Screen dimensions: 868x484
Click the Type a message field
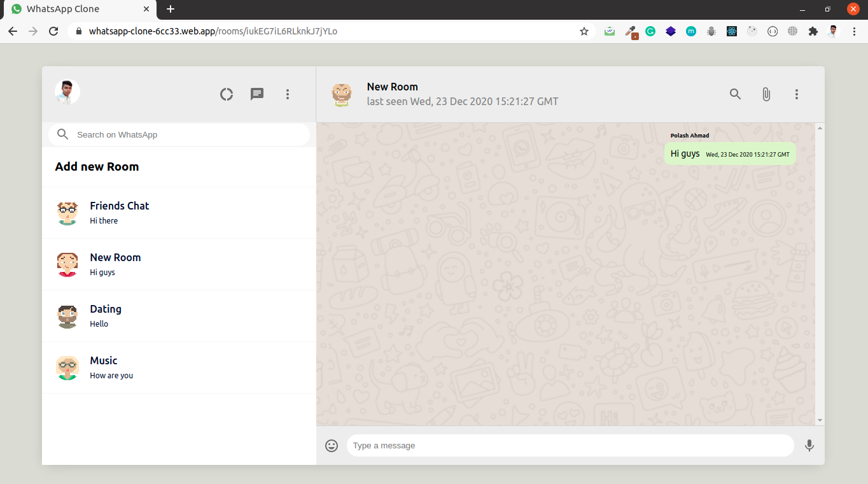(570, 446)
